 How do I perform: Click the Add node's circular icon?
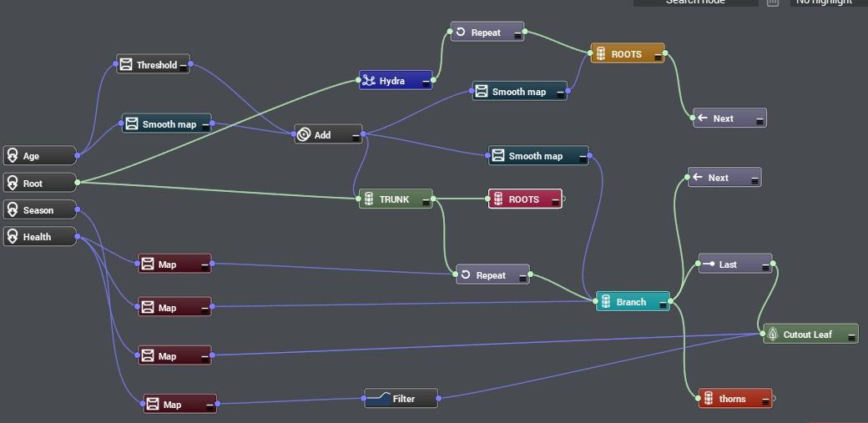coord(303,134)
